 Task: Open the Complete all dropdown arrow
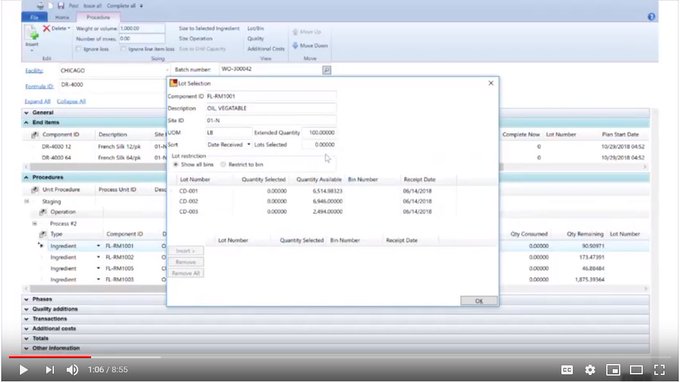click(x=141, y=6)
